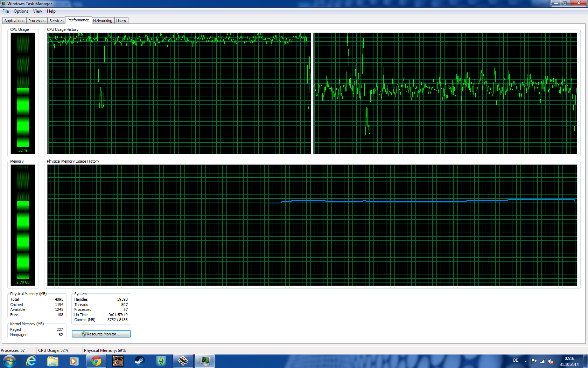Click the muted volume tray icon

click(x=551, y=361)
